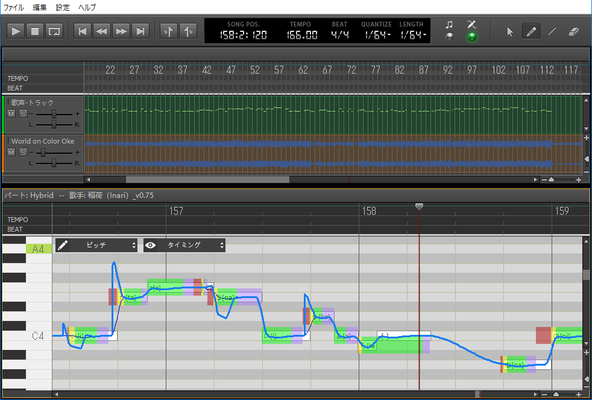The width and height of the screenshot is (592, 400).
Task: Select the pencil draw tool
Action: pyautogui.click(x=531, y=31)
